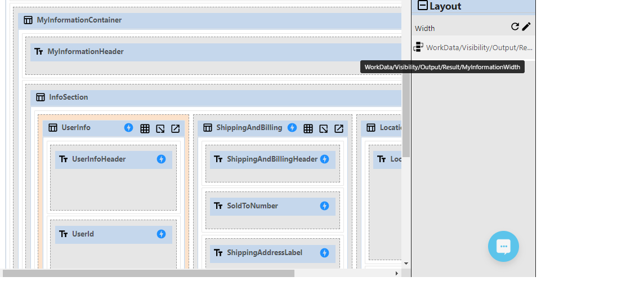This screenshot has height=281, width=644.
Task: Open the ShippingAndBilling grid layout icon
Action: pos(308,128)
